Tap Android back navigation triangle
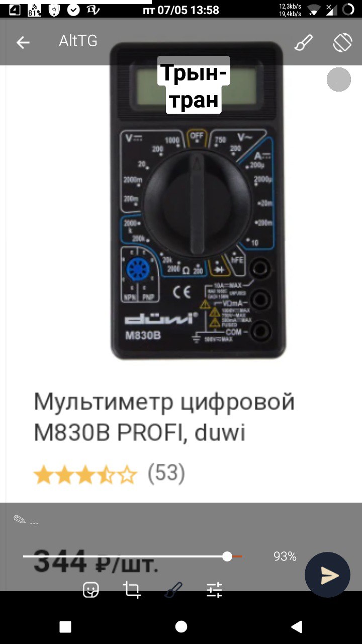The width and height of the screenshot is (362, 644). 297,626
